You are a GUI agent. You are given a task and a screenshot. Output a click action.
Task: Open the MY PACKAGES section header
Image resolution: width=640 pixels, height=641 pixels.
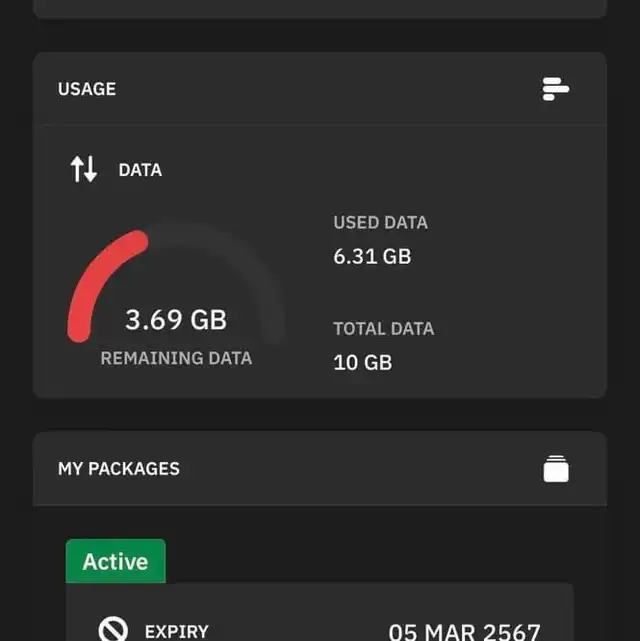coord(119,468)
